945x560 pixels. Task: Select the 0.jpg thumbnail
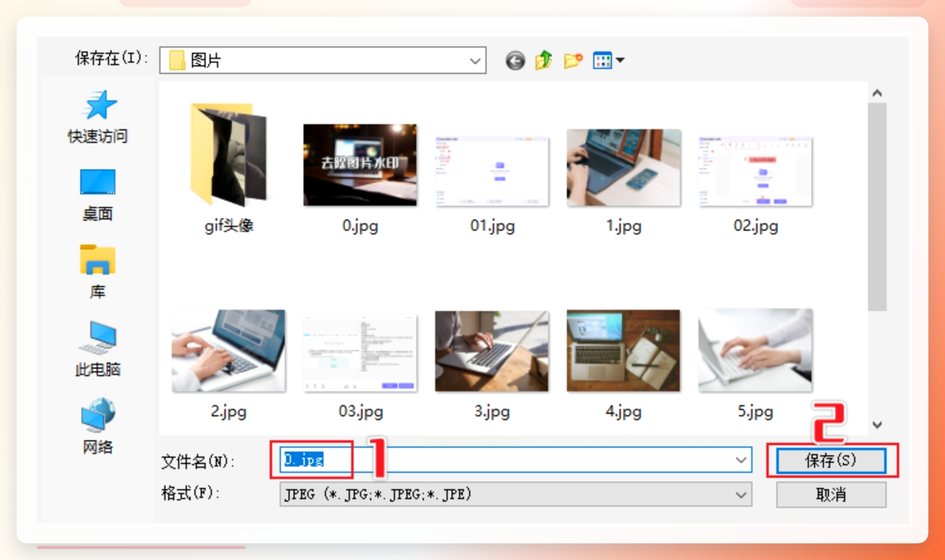coord(360,165)
